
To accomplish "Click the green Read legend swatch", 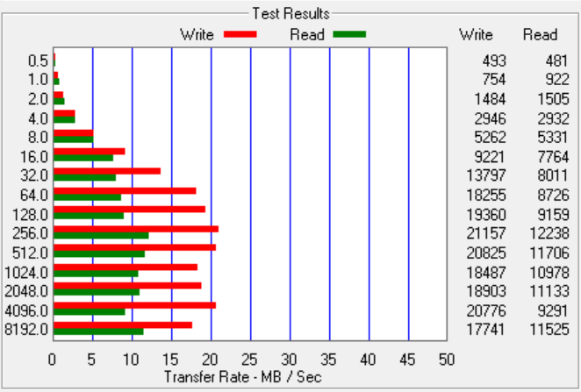I will point(349,34).
